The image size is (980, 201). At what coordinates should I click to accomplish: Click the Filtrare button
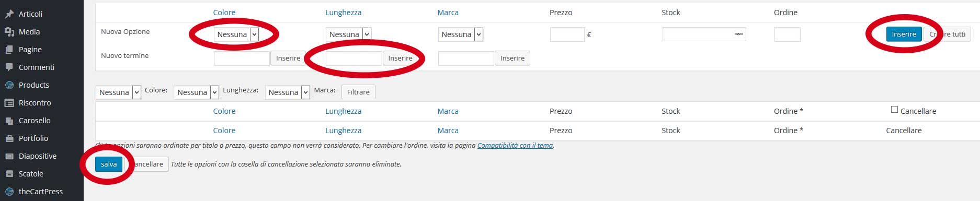(358, 92)
